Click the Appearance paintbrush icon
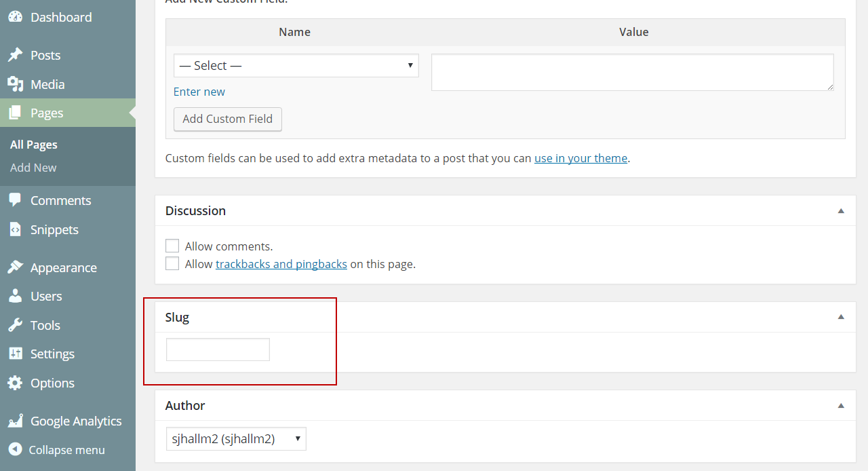The image size is (868, 471). tap(15, 267)
